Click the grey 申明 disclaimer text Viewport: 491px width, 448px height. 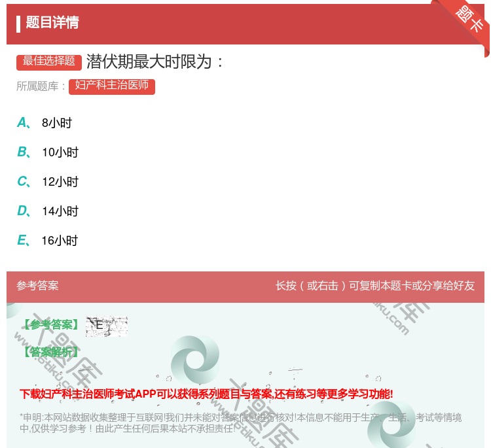pyautogui.click(x=240, y=422)
